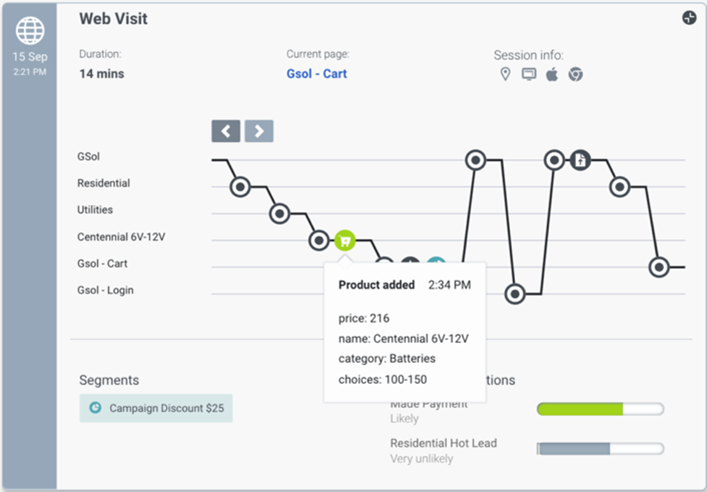Click the Residential Hot Lead likelihood bar
Screen dimensions: 707x492
click(600, 448)
